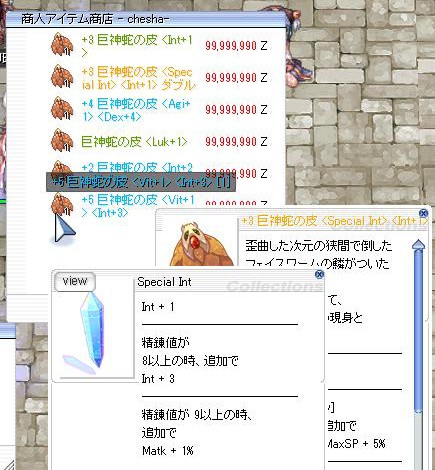This screenshot has height=470, width=435.
Task: Click the item info title +3 巨神蛇の皮 Special Int
Action: [x=334, y=221]
